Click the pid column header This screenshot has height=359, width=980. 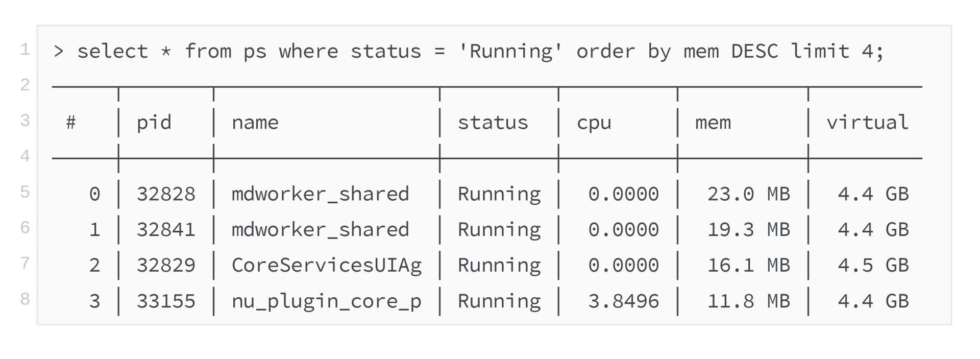coord(154,123)
